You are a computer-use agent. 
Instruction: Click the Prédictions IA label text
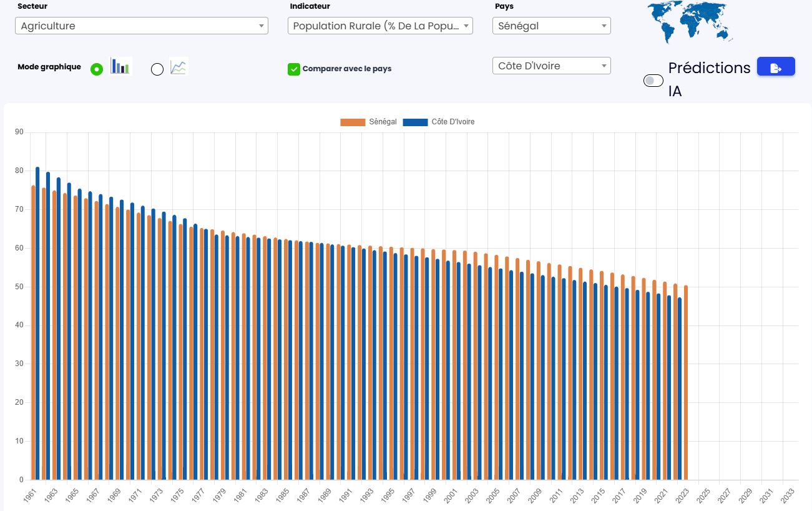709,79
